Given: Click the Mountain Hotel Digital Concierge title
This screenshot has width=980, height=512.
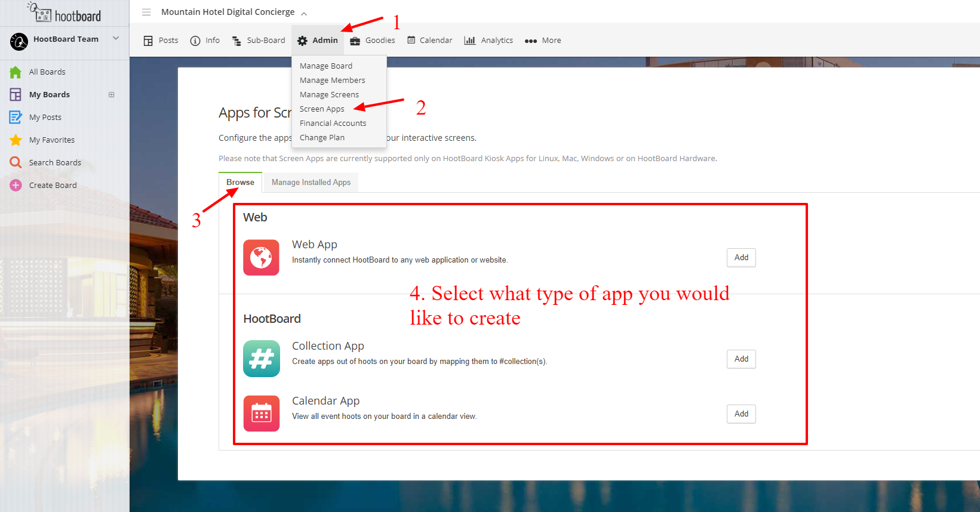Looking at the screenshot, I should 228,12.
